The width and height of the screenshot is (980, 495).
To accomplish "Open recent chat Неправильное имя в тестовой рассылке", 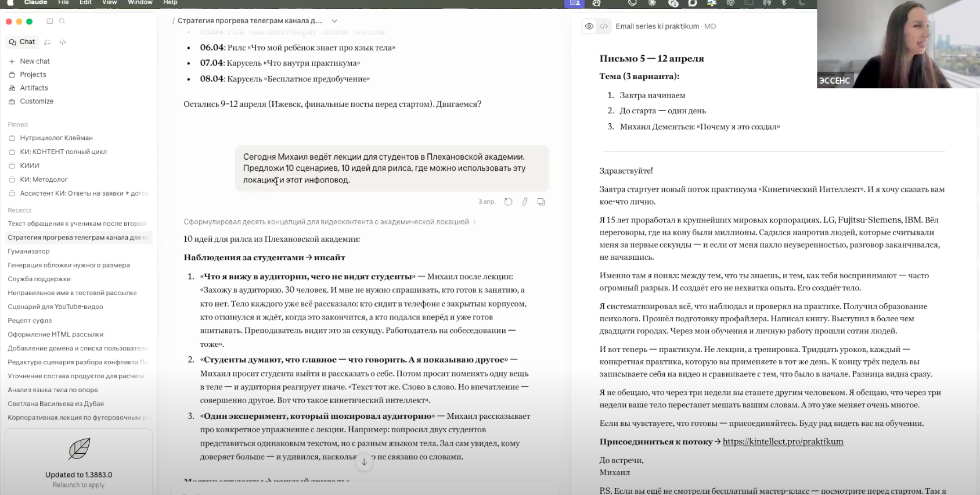I will coord(72,293).
